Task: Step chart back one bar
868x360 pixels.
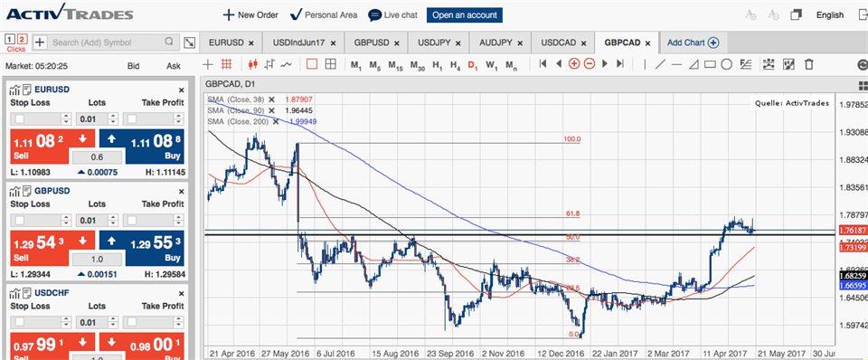Action: pos(559,64)
